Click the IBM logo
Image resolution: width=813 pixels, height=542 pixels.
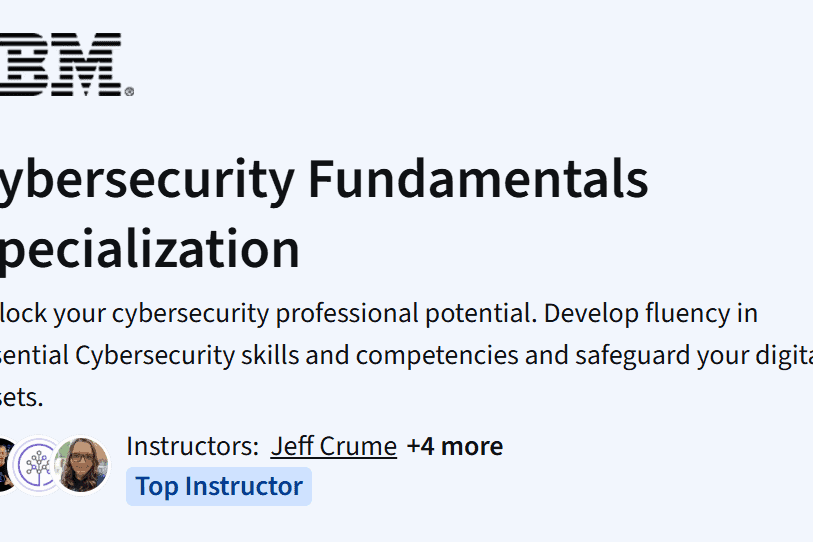point(60,65)
